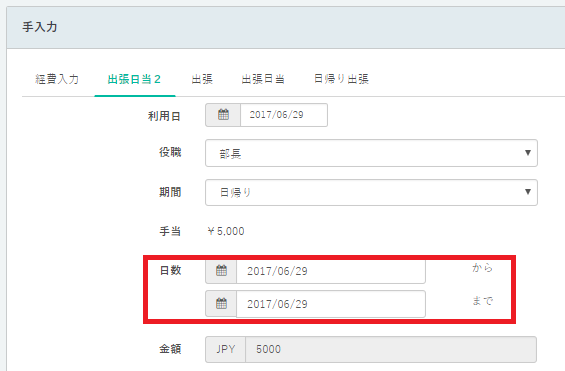Viewport: 565px width, 371px height.
Task: Go to the 出張 tab
Action: (x=202, y=79)
